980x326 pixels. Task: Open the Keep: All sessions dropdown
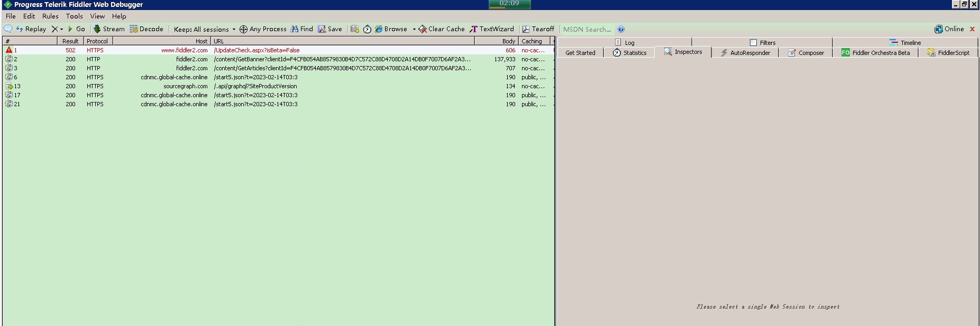pos(205,30)
